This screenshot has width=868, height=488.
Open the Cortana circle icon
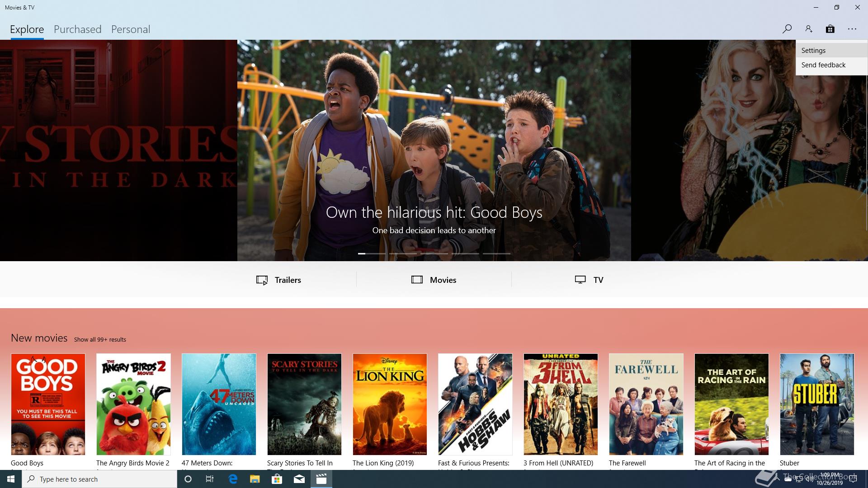188,479
